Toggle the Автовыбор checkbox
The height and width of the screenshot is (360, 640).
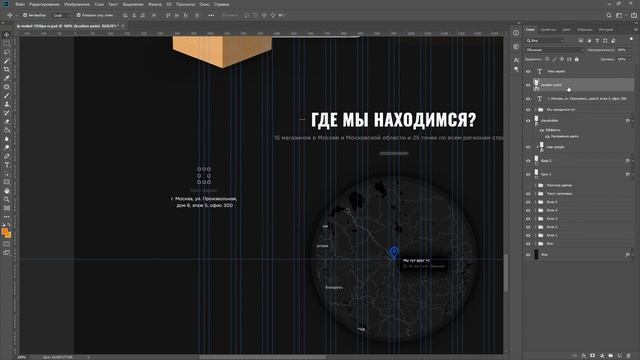25,15
